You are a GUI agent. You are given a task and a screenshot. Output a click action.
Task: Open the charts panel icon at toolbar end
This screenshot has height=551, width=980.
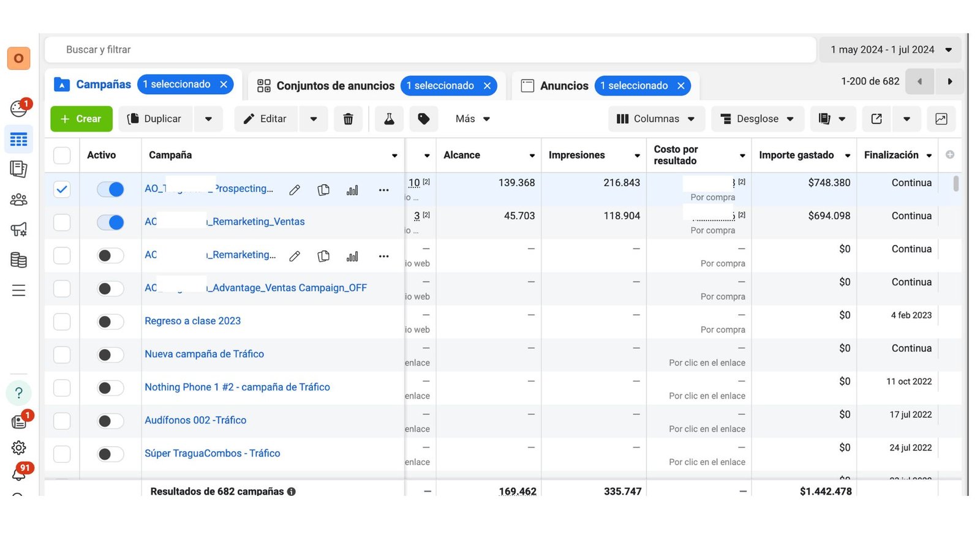941,119
